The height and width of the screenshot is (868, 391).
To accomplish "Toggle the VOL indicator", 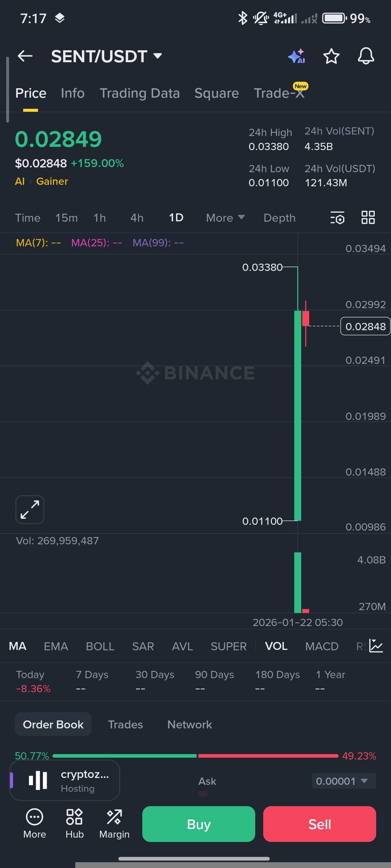I will click(x=276, y=646).
